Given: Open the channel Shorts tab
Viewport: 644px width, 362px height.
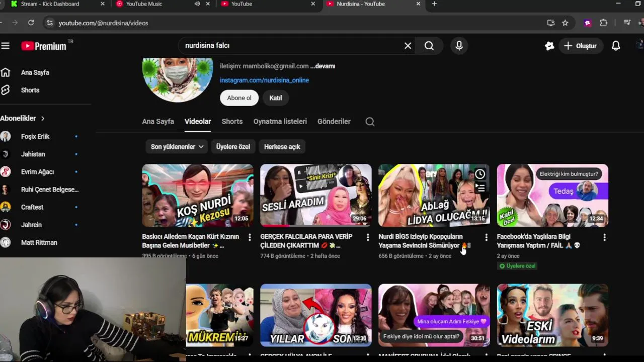Looking at the screenshot, I should [x=232, y=122].
